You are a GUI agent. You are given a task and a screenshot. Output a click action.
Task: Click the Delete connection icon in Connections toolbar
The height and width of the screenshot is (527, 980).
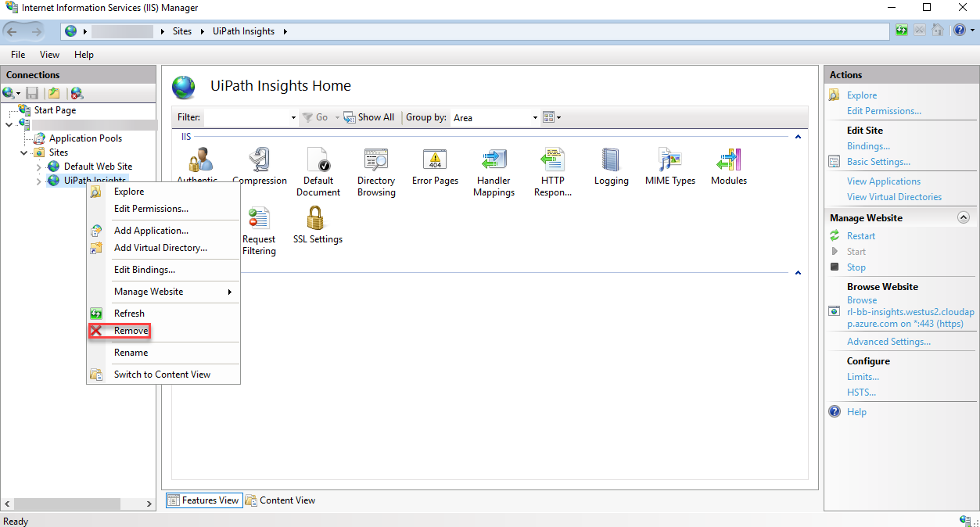pyautogui.click(x=77, y=93)
